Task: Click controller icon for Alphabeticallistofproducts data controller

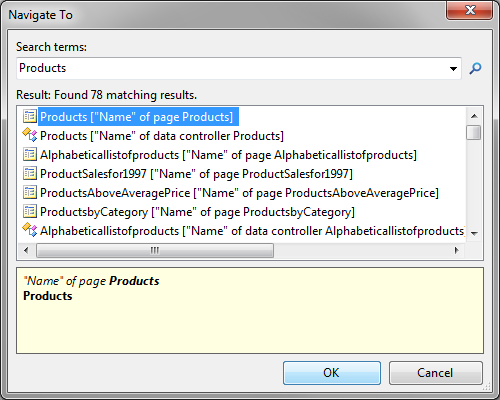Action: [x=30, y=230]
